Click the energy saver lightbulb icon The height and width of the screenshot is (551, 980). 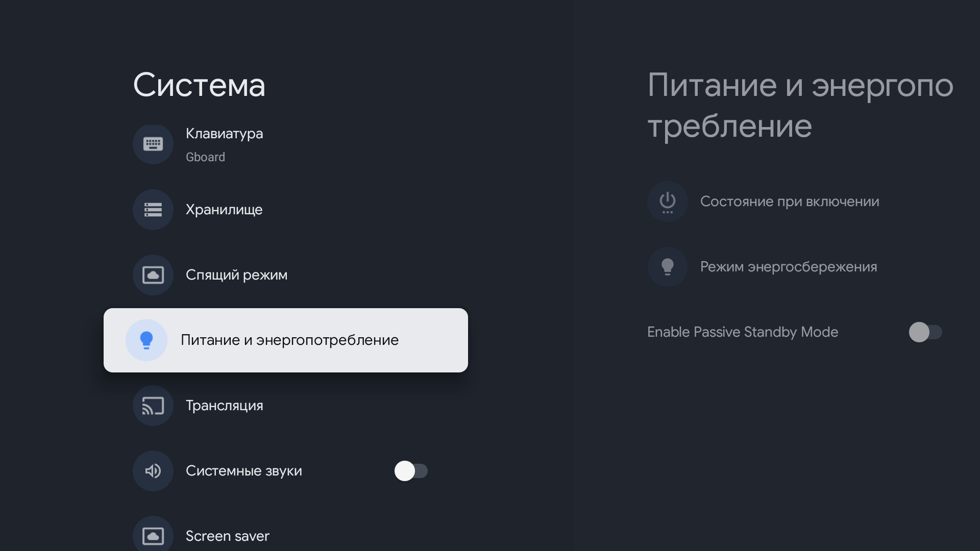667,267
